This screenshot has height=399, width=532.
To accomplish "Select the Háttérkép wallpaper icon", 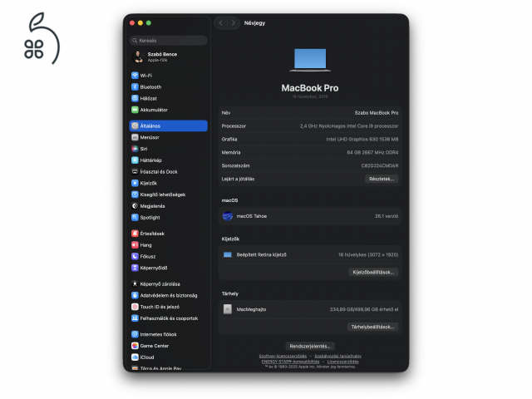I will [x=135, y=160].
